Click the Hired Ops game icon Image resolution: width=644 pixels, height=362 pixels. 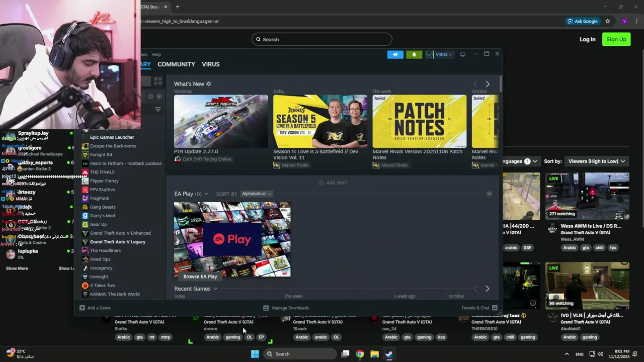tap(85, 259)
